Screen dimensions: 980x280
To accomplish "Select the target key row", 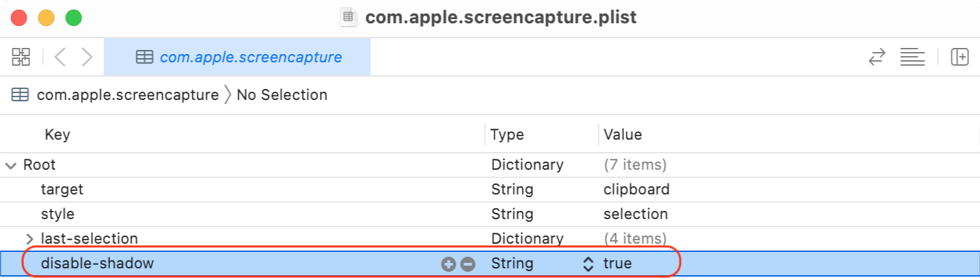I will 62,190.
